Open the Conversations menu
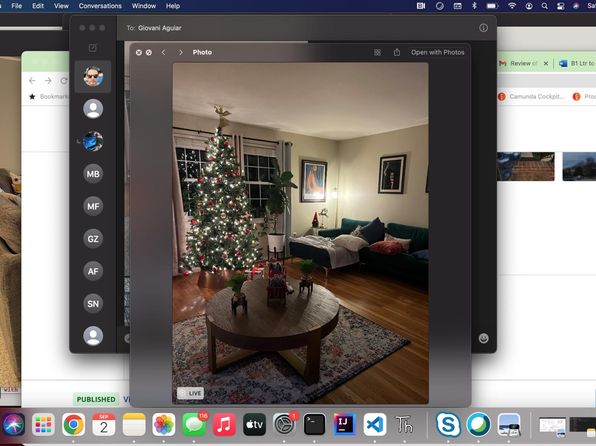 point(100,6)
